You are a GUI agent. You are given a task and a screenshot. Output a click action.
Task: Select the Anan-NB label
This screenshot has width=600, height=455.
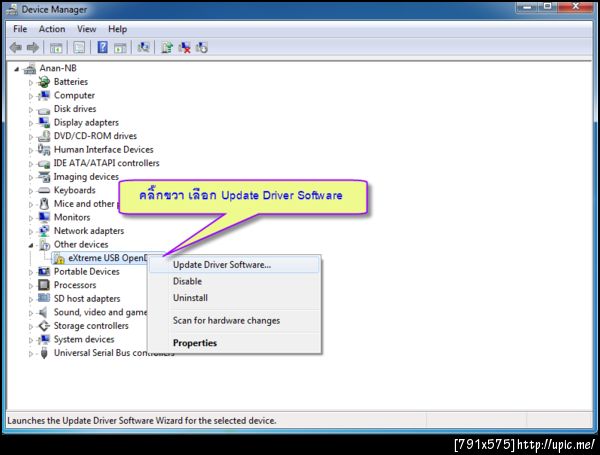point(58,68)
